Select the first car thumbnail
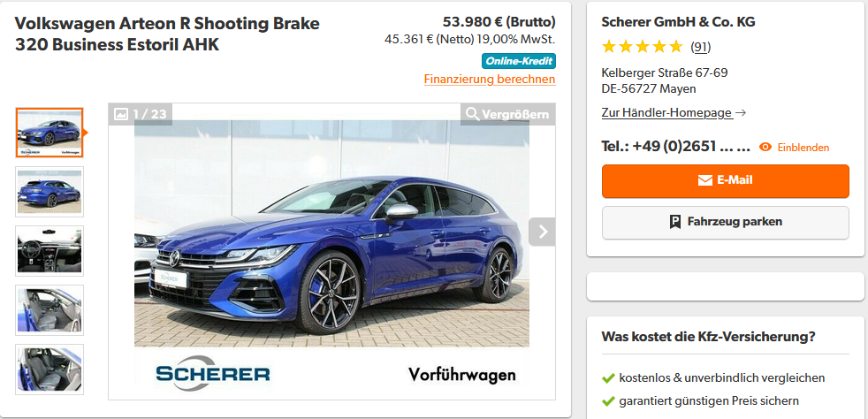868x419 pixels. [x=49, y=133]
